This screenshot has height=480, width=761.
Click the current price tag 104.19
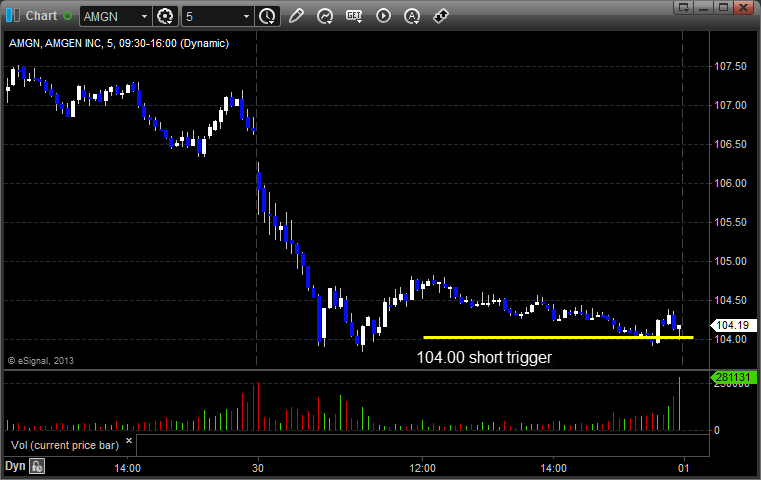coord(733,325)
